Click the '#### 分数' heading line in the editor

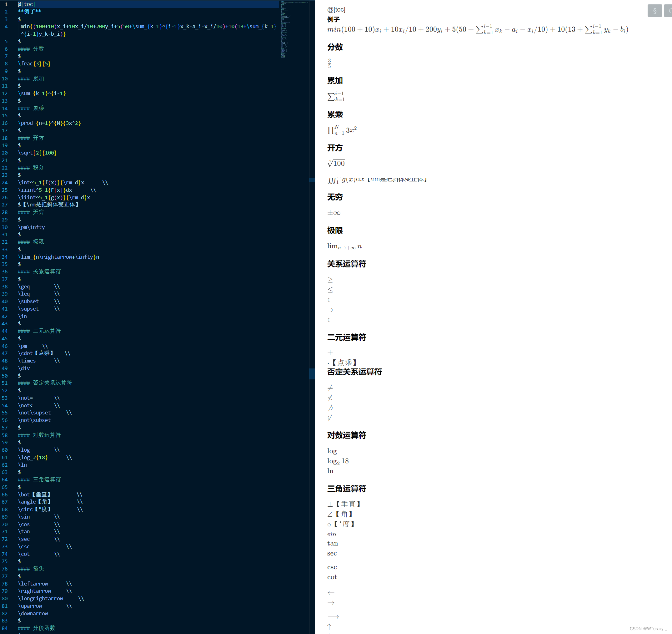(x=31, y=49)
